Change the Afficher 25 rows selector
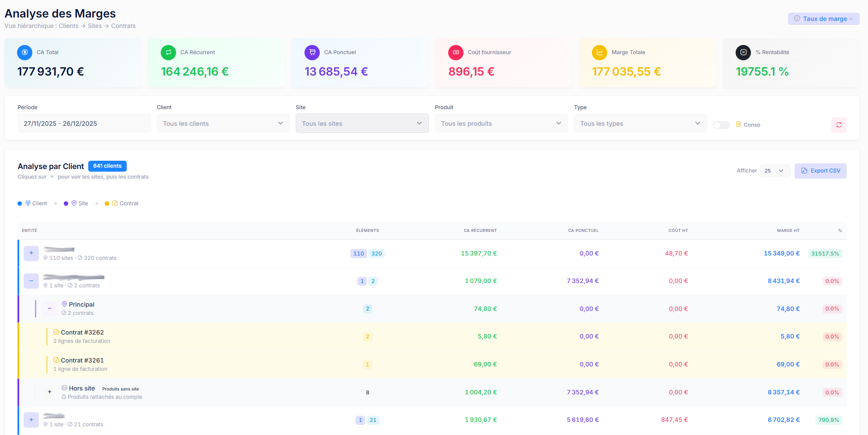 (x=775, y=171)
